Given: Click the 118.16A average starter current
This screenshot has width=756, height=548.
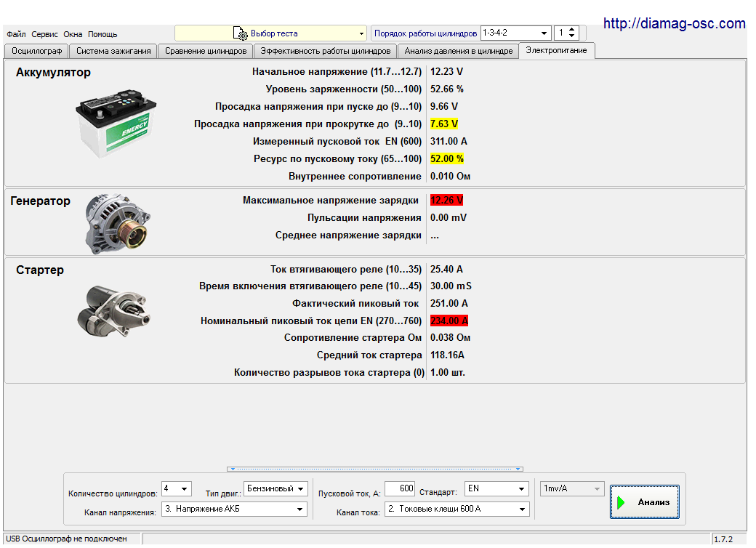Looking at the screenshot, I should (x=448, y=355).
